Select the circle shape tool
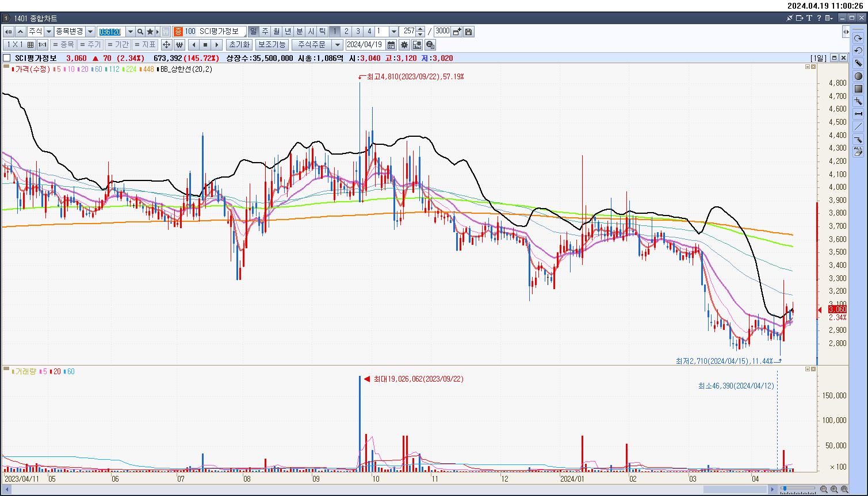The height and width of the screenshot is (496, 868). point(858,76)
